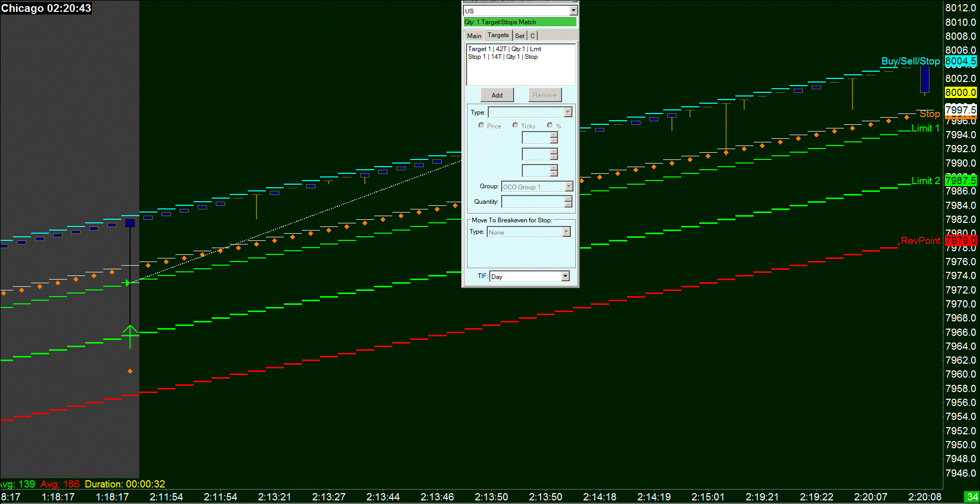Click the 2:15:01 time axis label
This screenshot has width=980, height=504.
coord(708,497)
